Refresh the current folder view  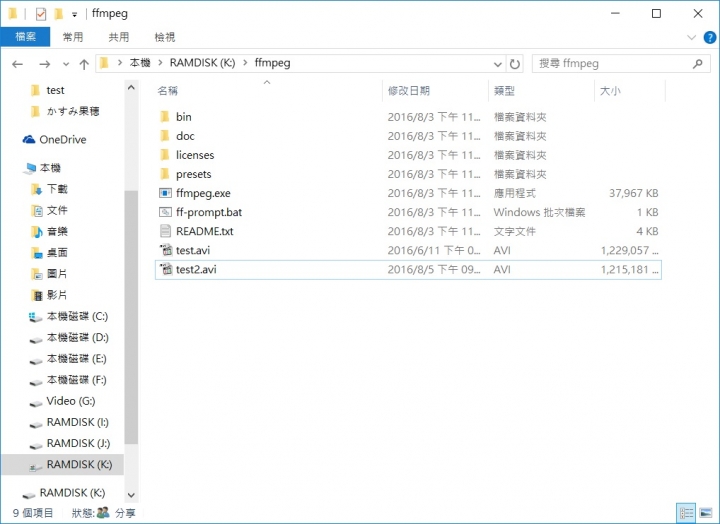tap(515, 64)
